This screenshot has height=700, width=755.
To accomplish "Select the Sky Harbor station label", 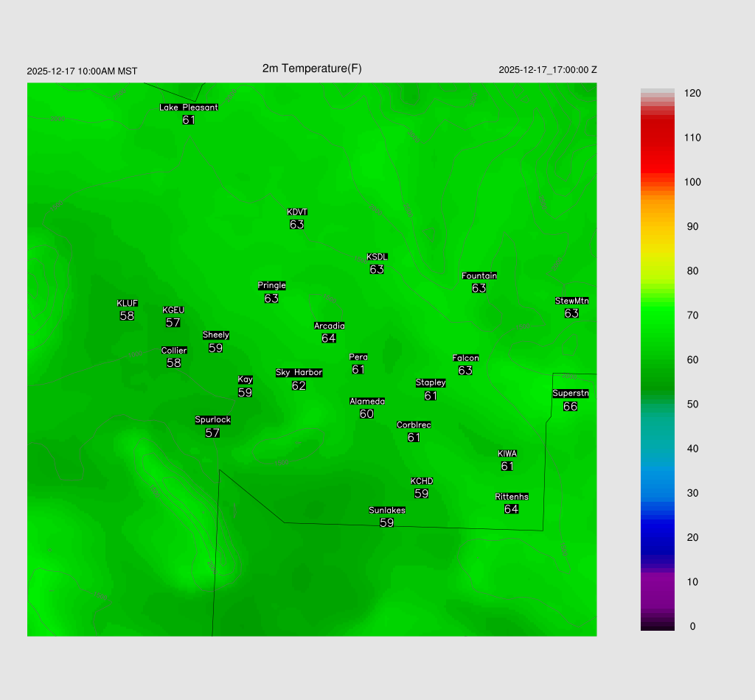I will 299,373.
